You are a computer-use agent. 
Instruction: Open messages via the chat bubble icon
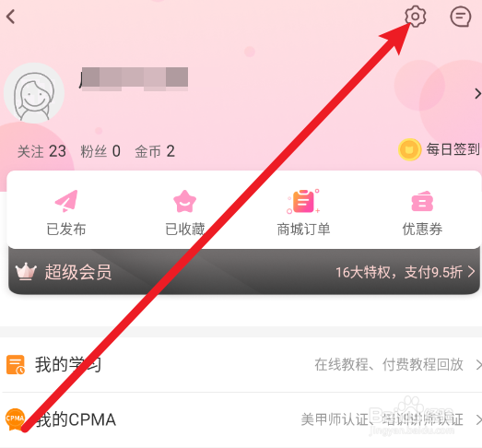pyautogui.click(x=461, y=17)
